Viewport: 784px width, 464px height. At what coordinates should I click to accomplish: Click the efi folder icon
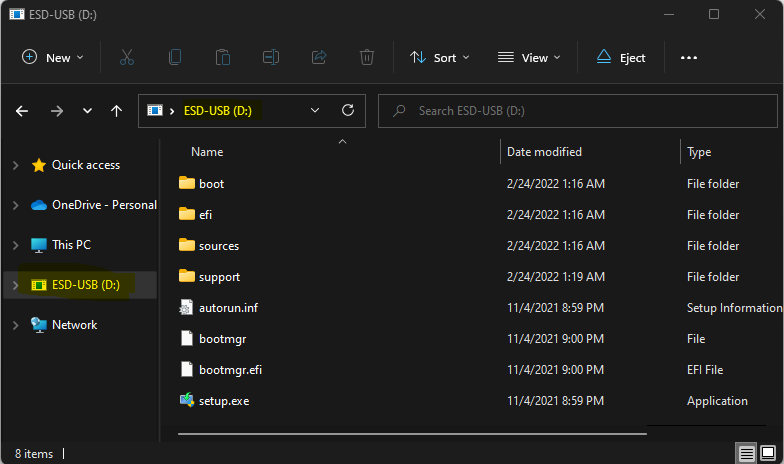(186, 214)
